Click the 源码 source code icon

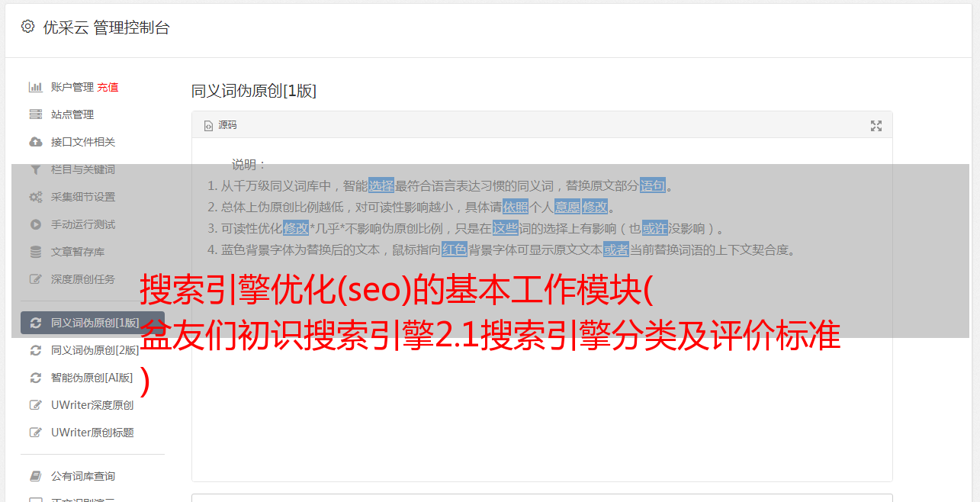point(208,126)
